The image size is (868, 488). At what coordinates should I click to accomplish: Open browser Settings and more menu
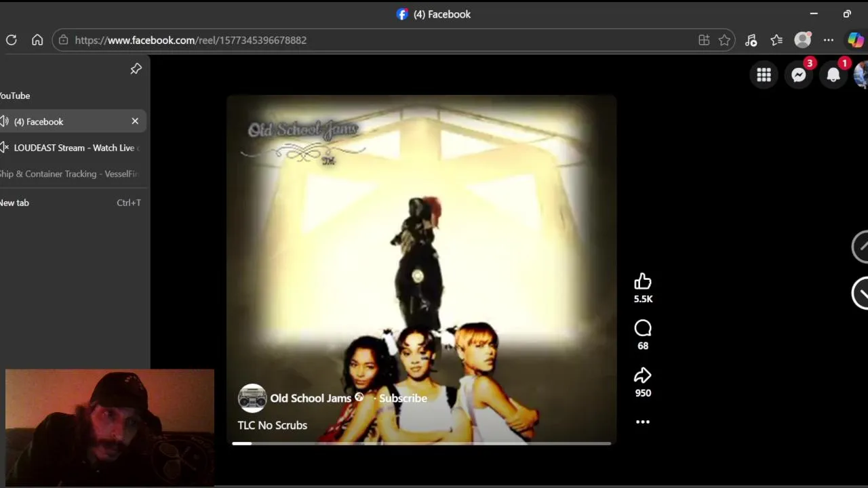829,40
